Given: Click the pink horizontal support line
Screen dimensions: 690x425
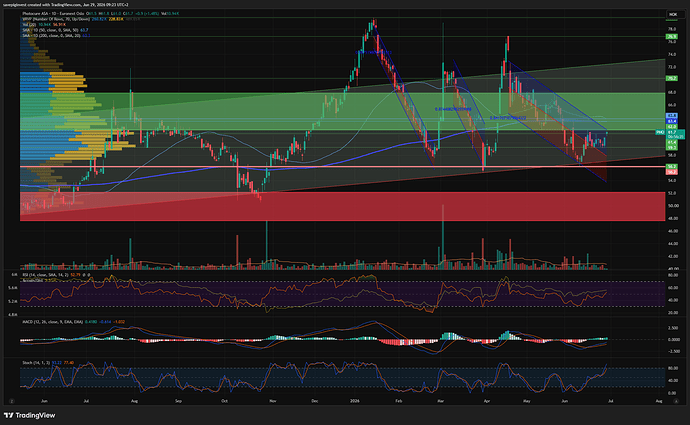Looking at the screenshot, I should 342,167.
